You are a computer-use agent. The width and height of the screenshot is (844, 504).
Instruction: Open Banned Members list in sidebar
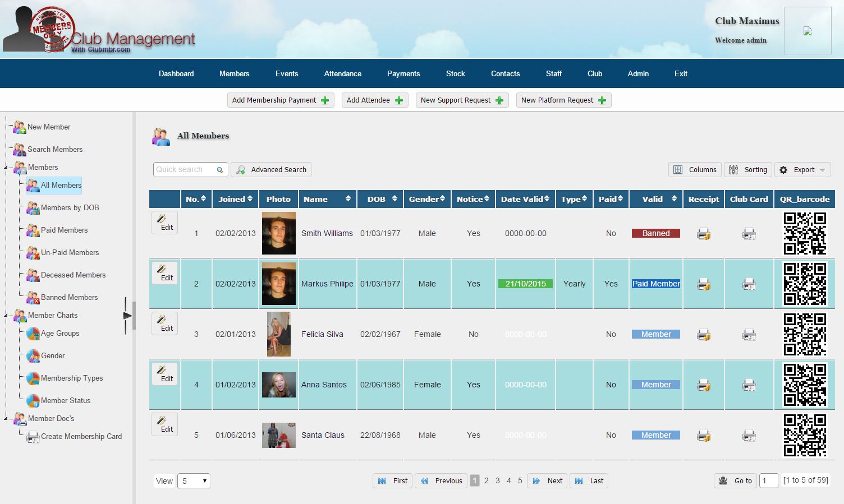click(62, 298)
